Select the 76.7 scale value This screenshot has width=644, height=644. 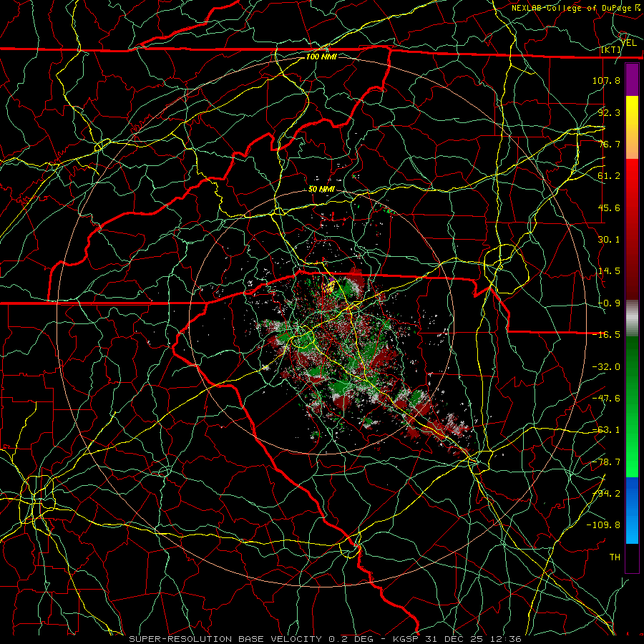pos(610,144)
